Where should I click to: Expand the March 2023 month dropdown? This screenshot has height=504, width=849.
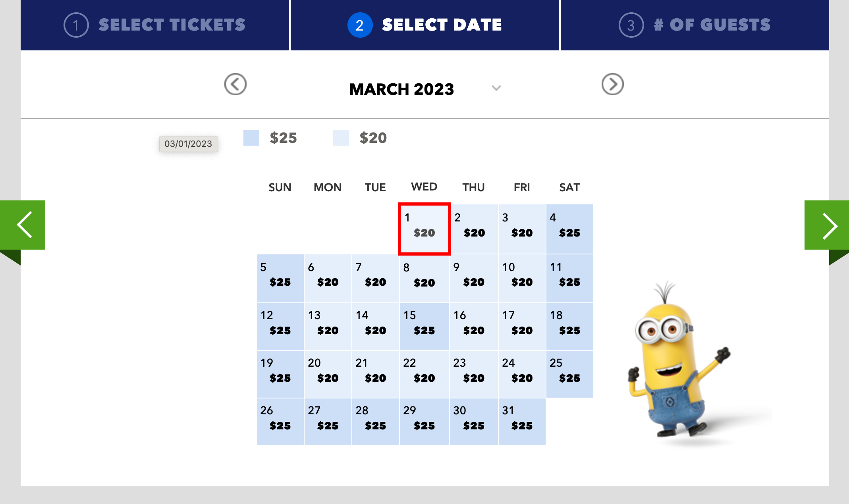pos(496,88)
